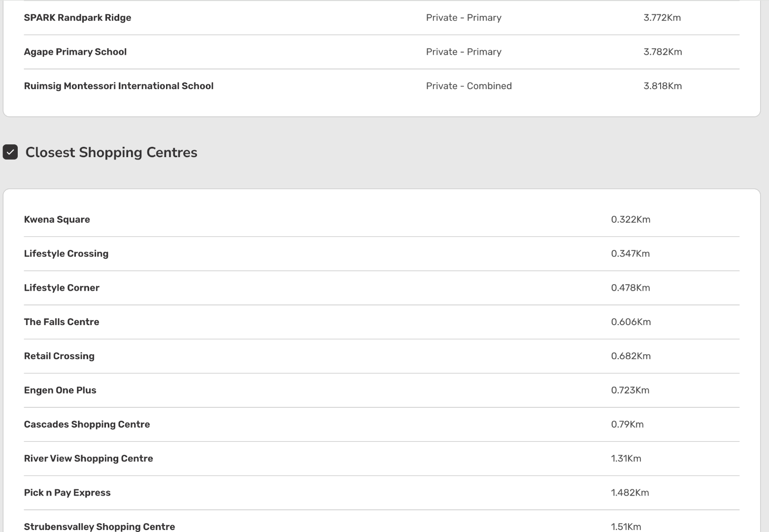Click The Falls Centre name
Image resolution: width=769 pixels, height=532 pixels.
coord(62,322)
